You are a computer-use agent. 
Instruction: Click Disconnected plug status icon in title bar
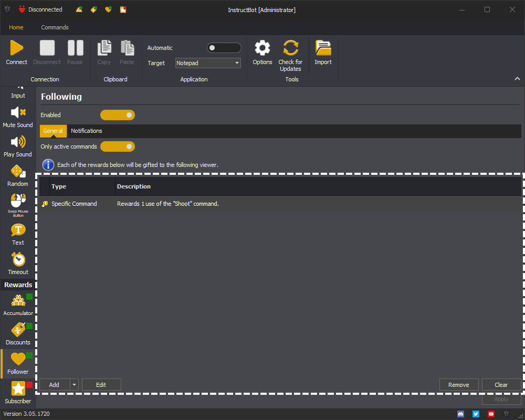(x=22, y=9)
